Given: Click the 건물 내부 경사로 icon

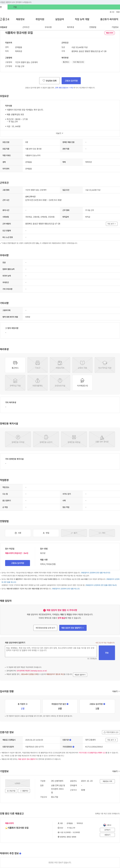Looking at the screenshot, I should (x=102, y=439).
